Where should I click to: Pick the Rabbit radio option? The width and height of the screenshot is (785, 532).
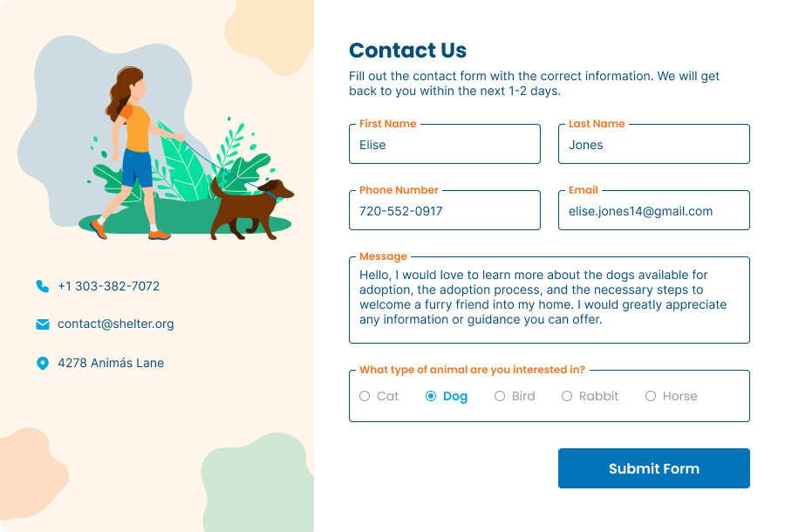[567, 396]
